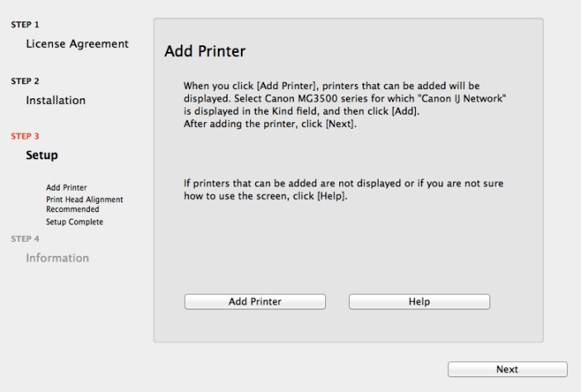Click the Help button
The image size is (581, 392).
[419, 302]
